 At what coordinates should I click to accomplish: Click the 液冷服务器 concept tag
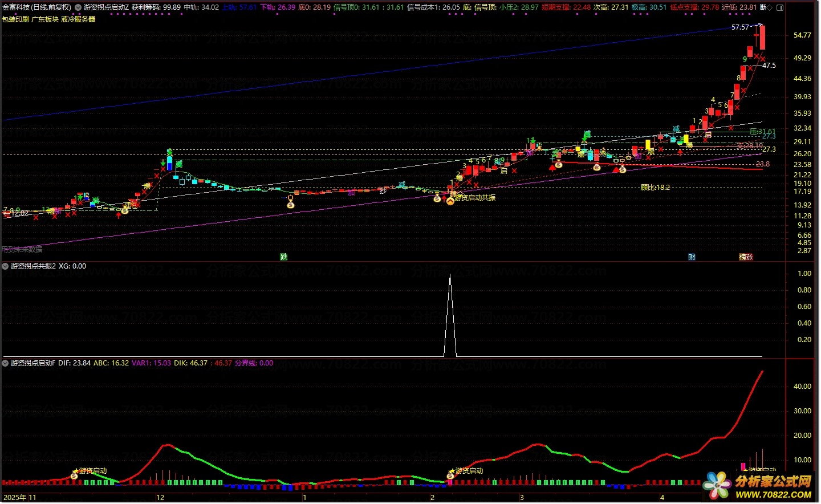point(78,19)
